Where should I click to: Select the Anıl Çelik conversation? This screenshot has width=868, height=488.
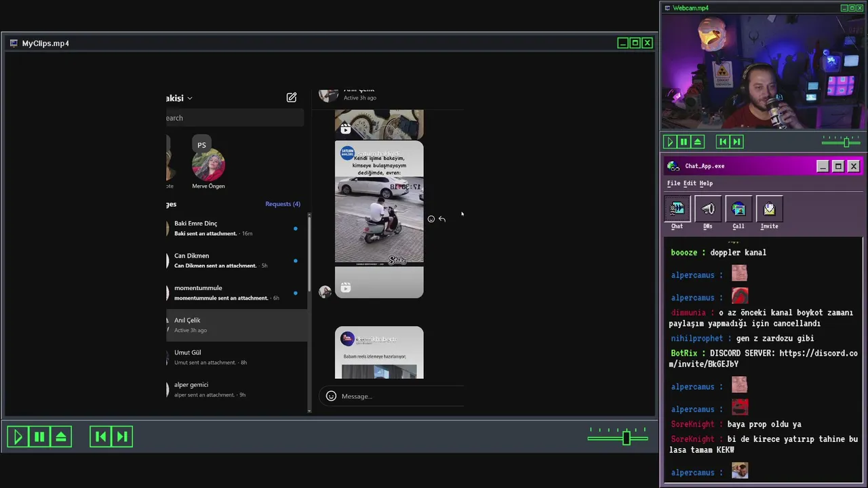pos(237,325)
